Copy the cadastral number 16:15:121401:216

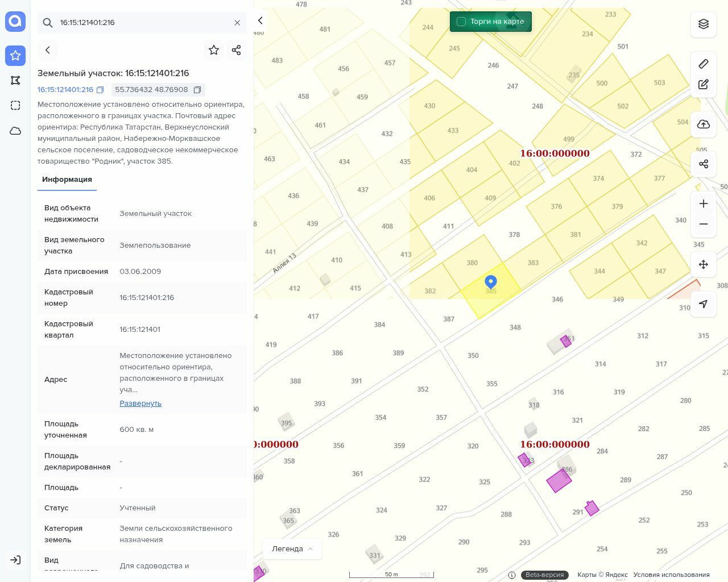point(100,90)
